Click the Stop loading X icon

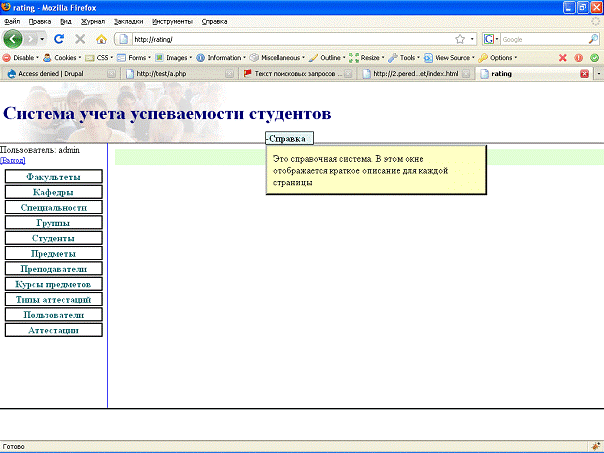tap(80, 39)
